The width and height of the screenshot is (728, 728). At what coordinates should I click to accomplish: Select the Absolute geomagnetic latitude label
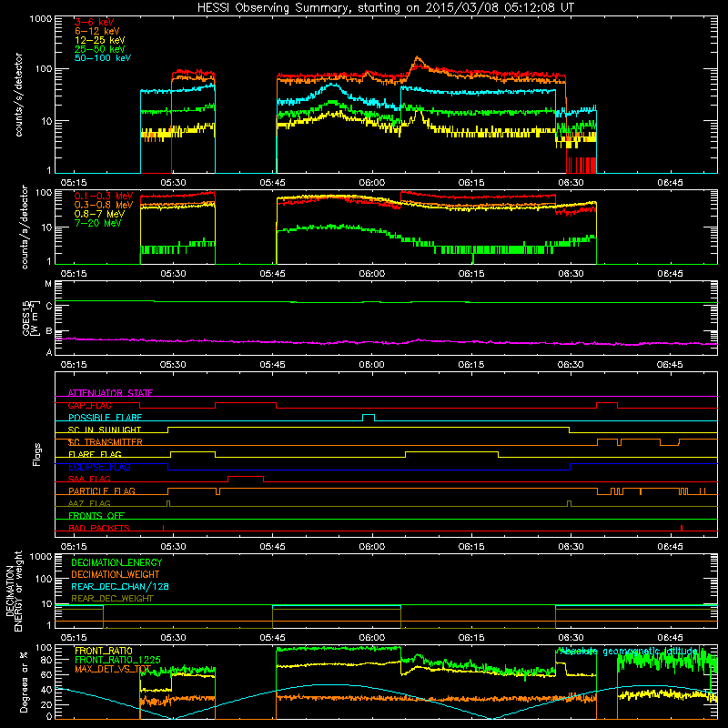point(628,652)
